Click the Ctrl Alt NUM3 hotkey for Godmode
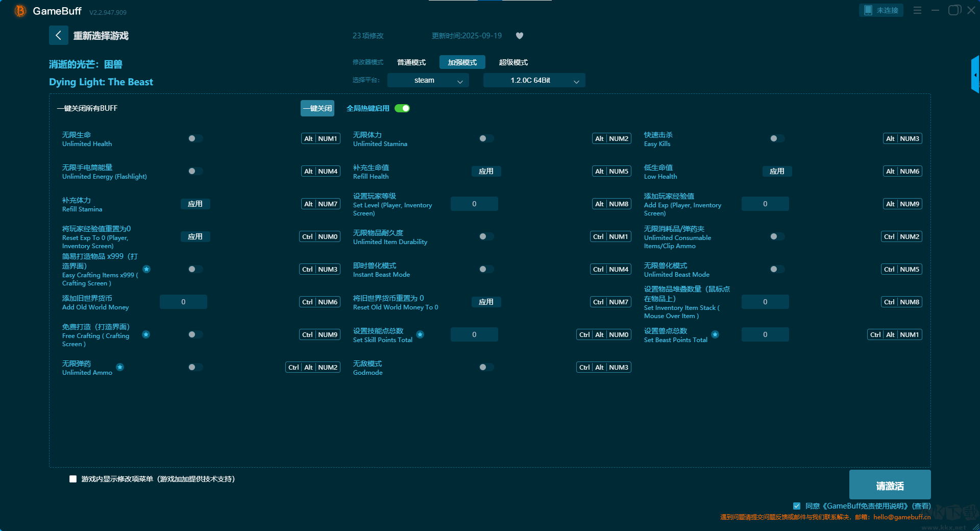The image size is (980, 531). [604, 367]
